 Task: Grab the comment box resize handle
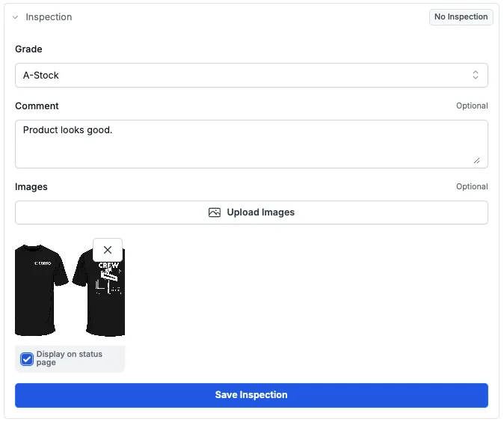[476, 160]
